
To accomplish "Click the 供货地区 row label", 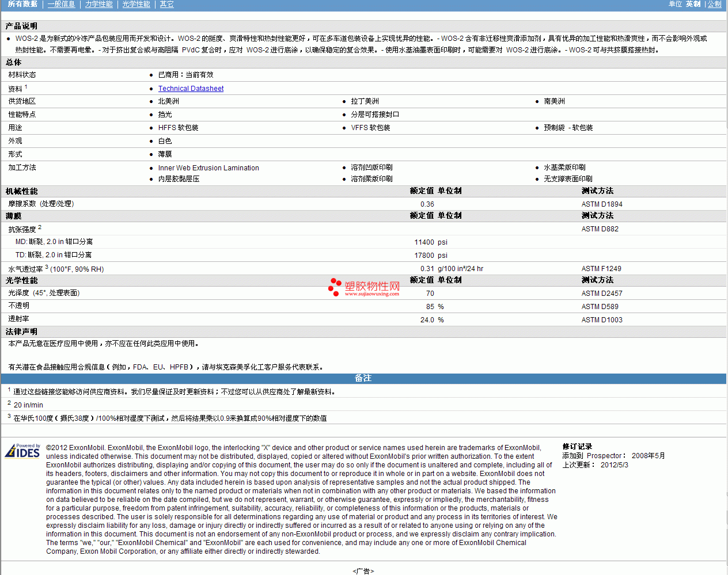I will pyautogui.click(x=22, y=101).
